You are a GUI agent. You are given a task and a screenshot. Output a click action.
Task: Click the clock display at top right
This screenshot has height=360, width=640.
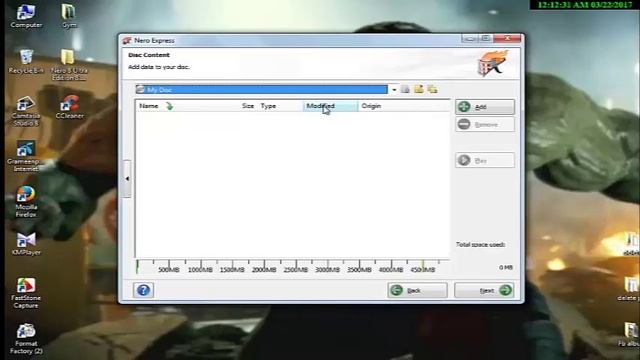pos(584,5)
